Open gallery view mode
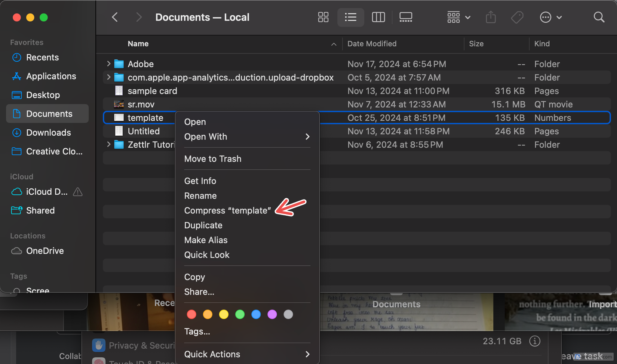 [406, 17]
